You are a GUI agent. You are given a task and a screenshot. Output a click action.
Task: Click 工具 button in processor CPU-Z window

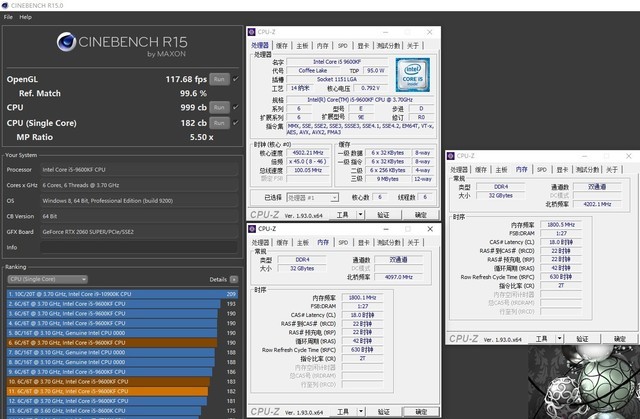coord(342,215)
